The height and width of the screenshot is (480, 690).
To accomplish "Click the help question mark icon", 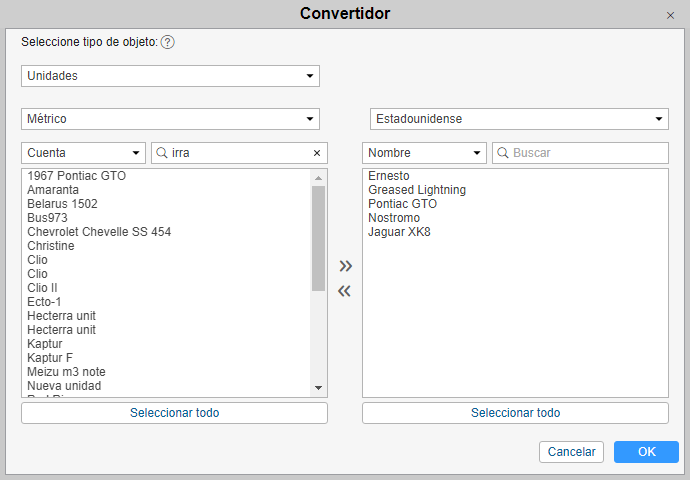I will tap(168, 42).
